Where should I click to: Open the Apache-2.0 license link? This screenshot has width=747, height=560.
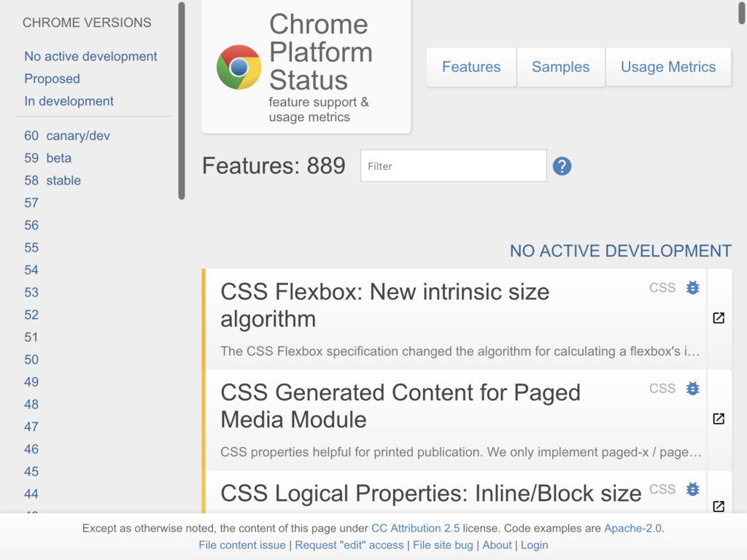(632, 528)
